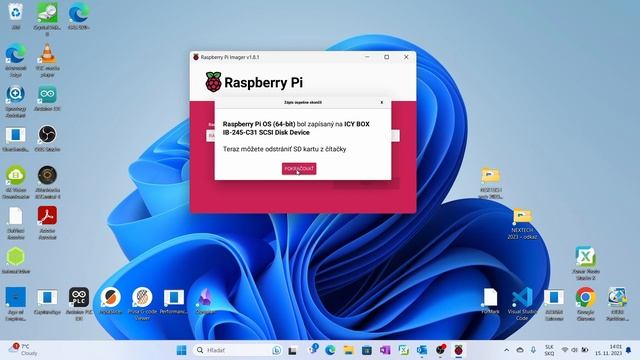640x360 pixels.
Task: Select the folder icon above NEXTECH folder
Action: 491,183
